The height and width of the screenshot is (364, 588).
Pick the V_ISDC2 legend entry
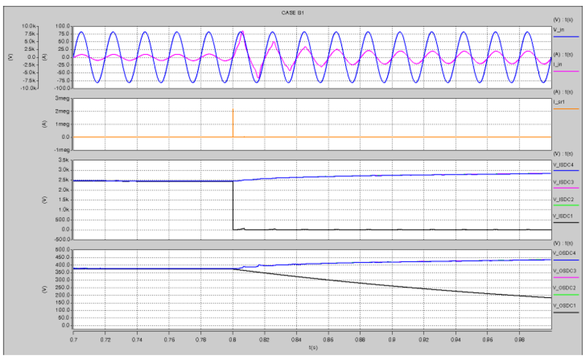[x=562, y=199]
